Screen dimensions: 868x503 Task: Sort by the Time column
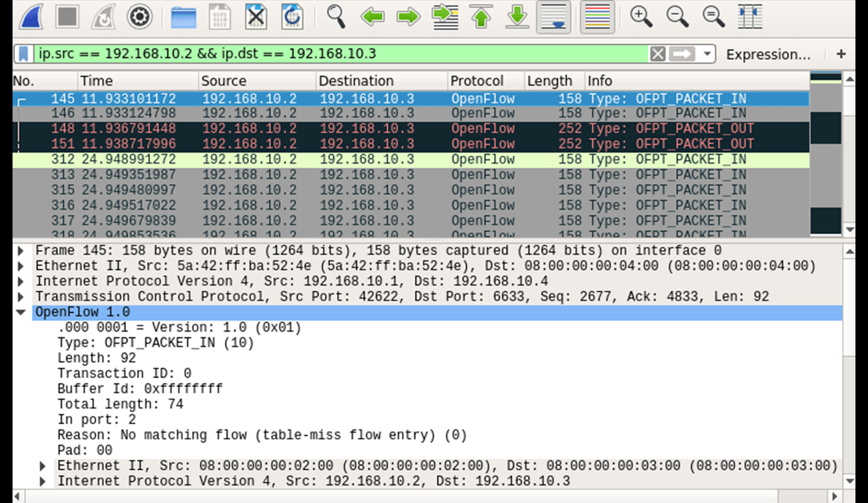click(x=138, y=81)
